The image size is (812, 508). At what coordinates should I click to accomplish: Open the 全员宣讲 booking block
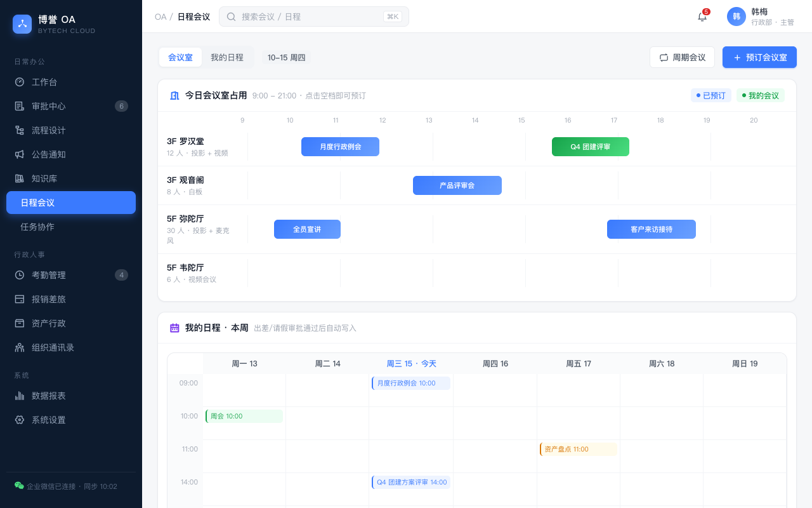point(307,229)
